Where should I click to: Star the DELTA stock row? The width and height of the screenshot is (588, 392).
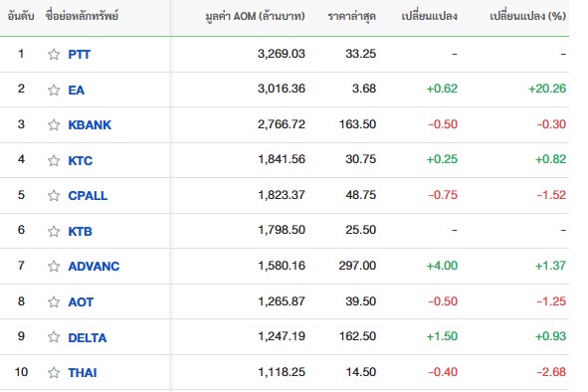point(54,336)
